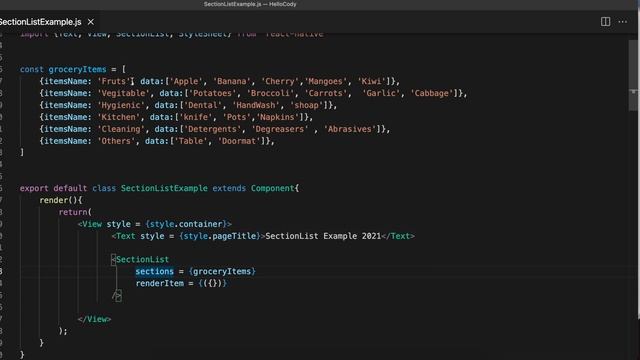The image size is (640, 360).
Task: Click the return keyword
Action: pyautogui.click(x=73, y=212)
